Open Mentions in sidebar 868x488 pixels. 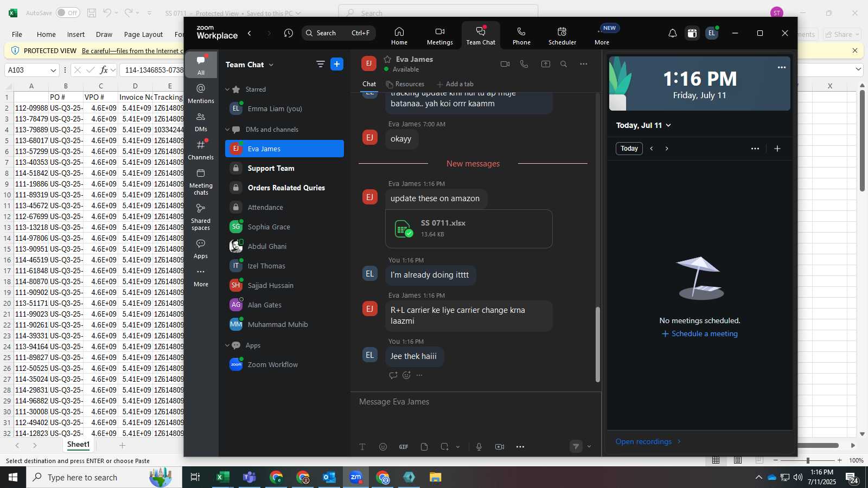(201, 93)
